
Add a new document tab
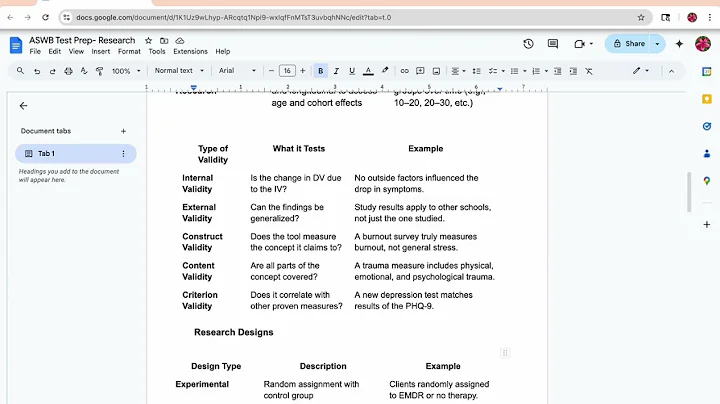(123, 131)
